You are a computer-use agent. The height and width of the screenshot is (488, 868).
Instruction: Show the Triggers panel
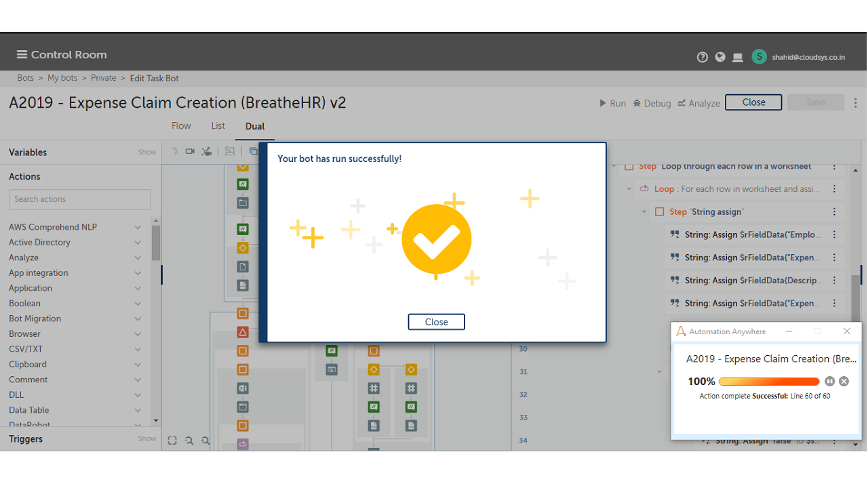tap(147, 439)
